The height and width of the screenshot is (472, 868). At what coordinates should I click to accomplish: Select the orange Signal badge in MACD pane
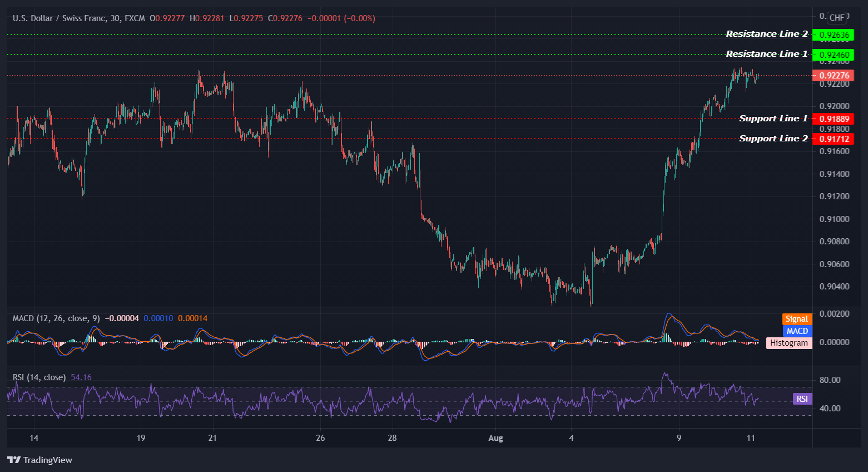(x=797, y=318)
